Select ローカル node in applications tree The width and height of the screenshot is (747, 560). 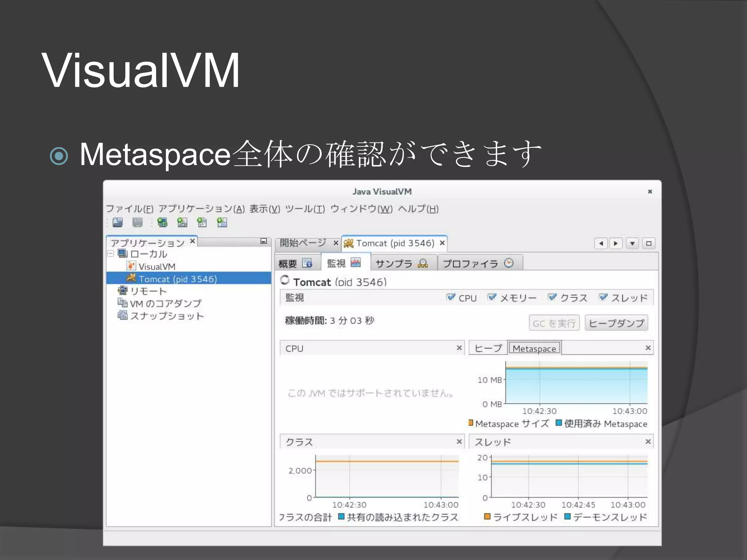pyautogui.click(x=148, y=254)
